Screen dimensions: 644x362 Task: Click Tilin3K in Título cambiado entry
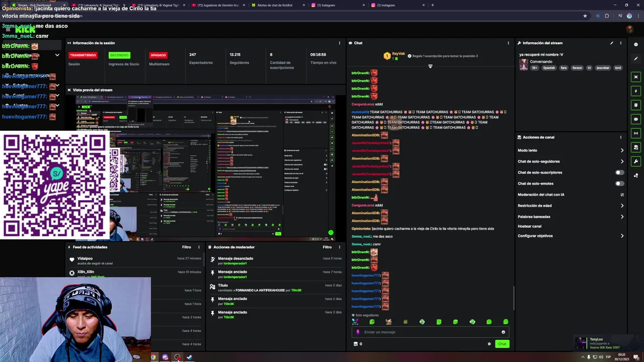pos(296,290)
